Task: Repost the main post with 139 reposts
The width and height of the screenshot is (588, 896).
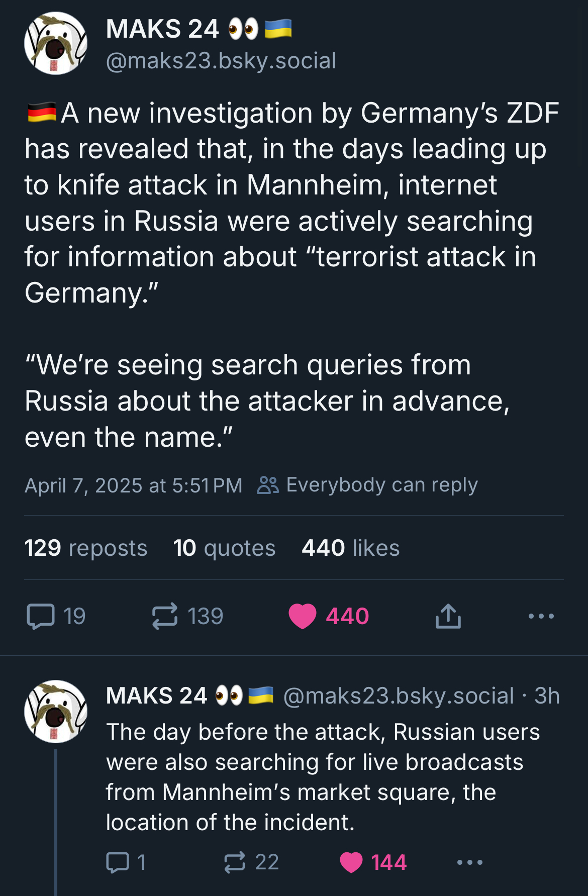Action: [165, 616]
